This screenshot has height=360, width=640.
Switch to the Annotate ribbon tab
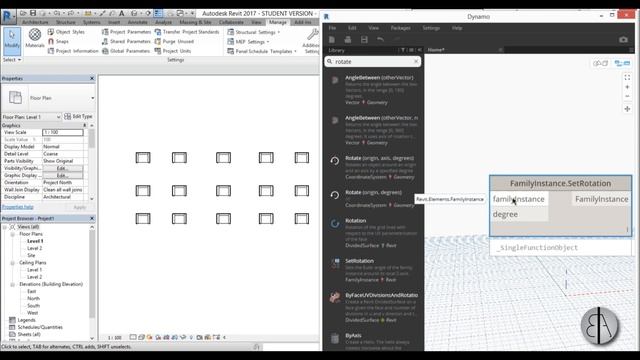point(138,22)
